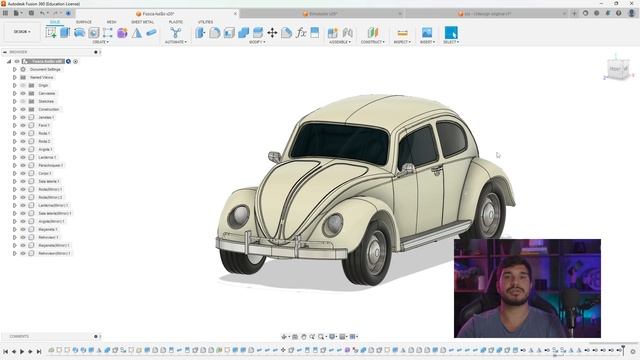
Task: Go to start of timeline
Action: pyautogui.click(x=5, y=351)
